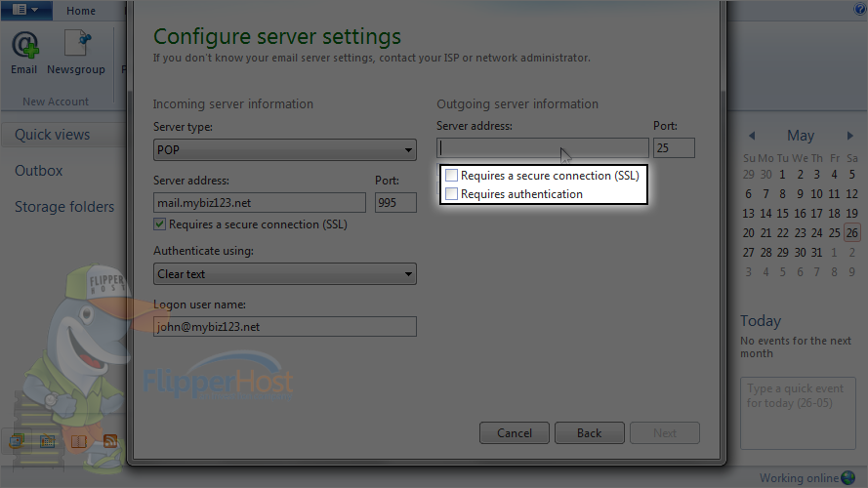This screenshot has height=488, width=868.
Task: Open the Mail shortcut icon at bottom
Action: point(17,441)
